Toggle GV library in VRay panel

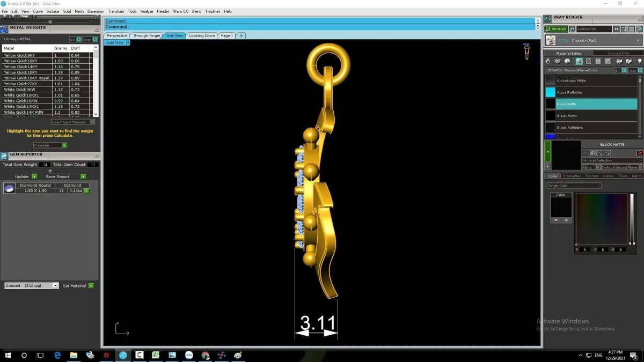click(619, 70)
